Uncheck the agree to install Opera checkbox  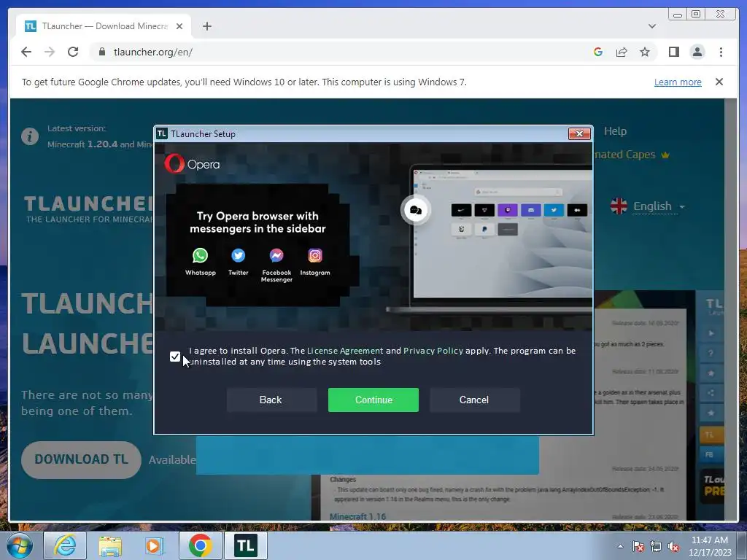(x=175, y=357)
